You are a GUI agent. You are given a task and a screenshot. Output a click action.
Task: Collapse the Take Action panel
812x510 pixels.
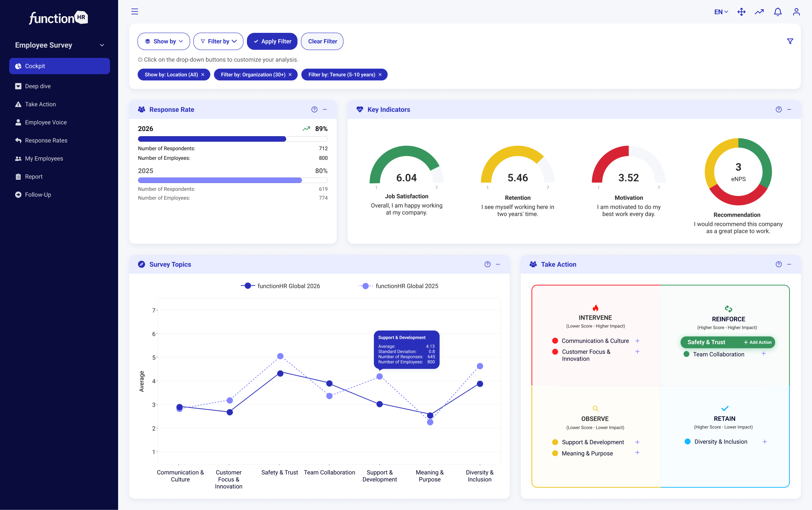[x=789, y=264]
